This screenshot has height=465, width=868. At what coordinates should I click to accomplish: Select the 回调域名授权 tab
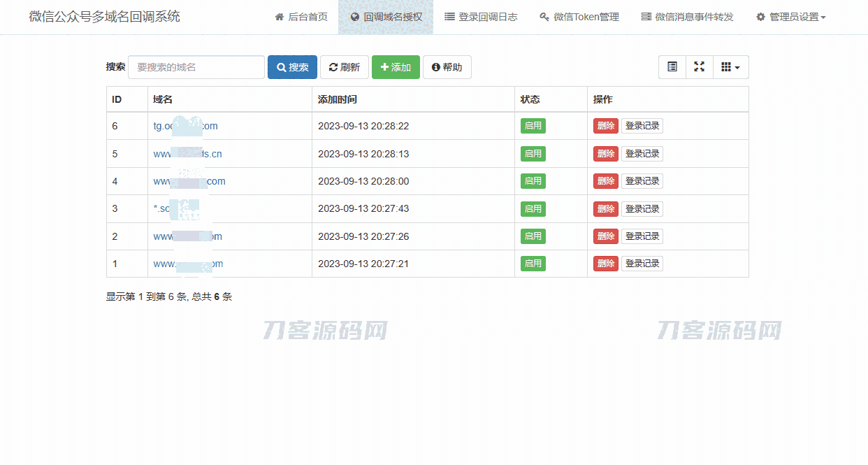point(386,17)
